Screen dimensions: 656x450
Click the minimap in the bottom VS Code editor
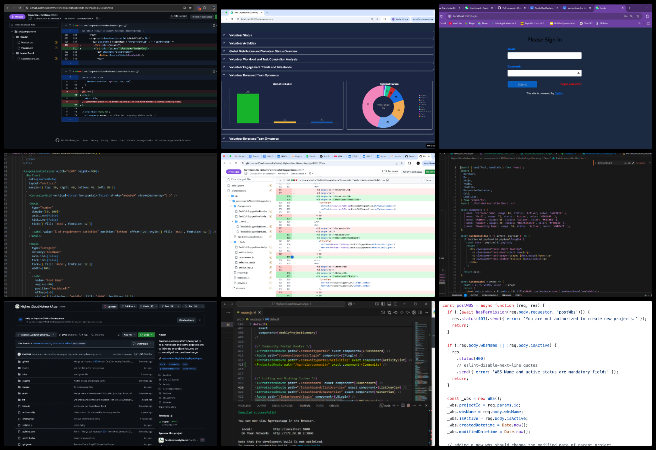tap(421, 360)
